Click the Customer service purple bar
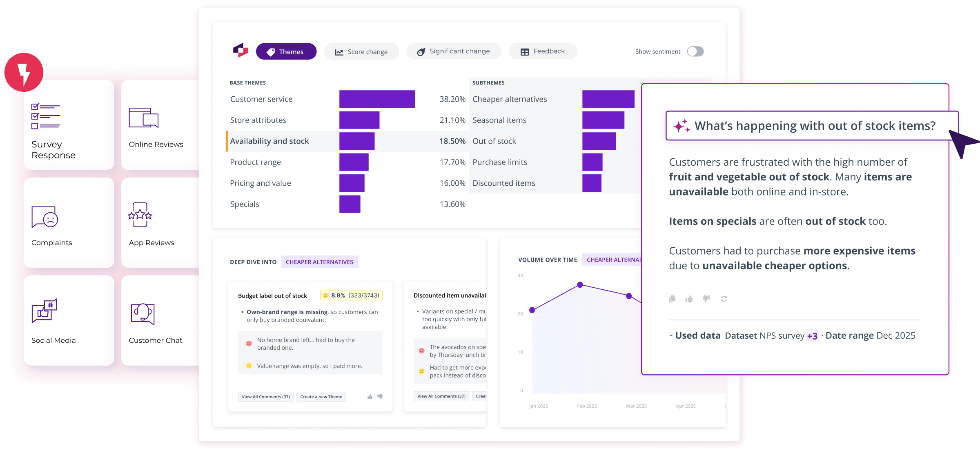980x453 pixels. [377, 99]
